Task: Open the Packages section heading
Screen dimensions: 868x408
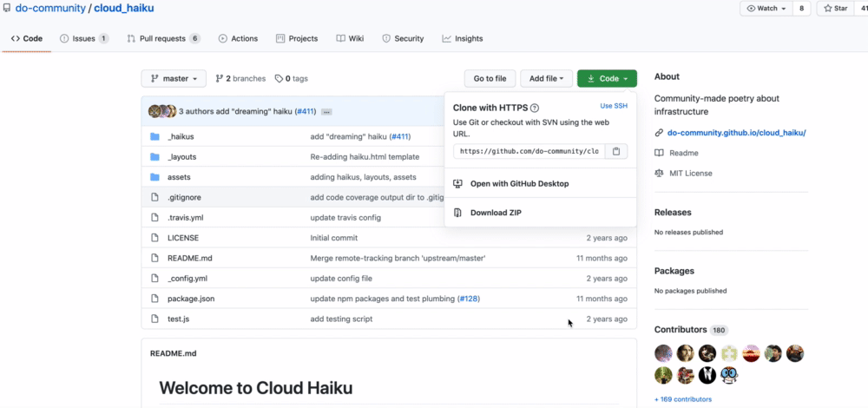Action: [674, 271]
